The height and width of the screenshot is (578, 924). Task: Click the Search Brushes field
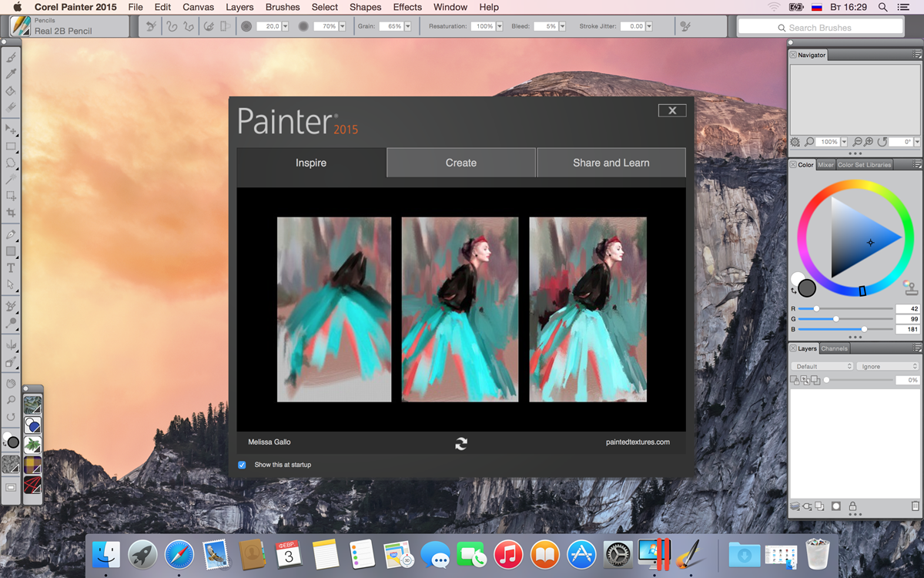[820, 27]
